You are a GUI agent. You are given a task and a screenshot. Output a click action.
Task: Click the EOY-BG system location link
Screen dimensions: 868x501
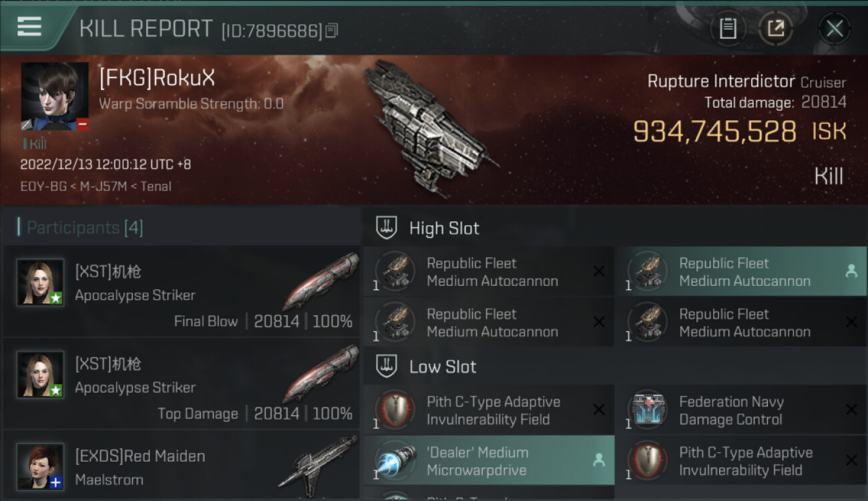pyautogui.click(x=43, y=186)
